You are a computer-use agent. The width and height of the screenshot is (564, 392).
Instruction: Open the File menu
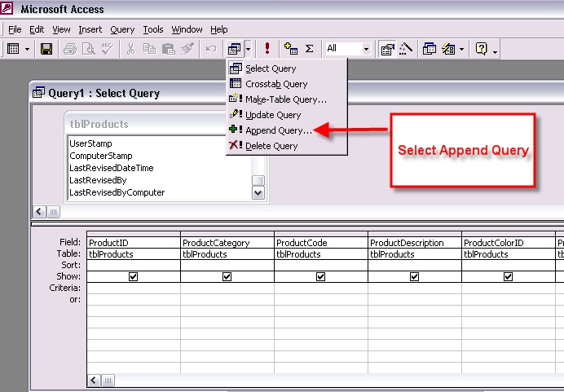[x=15, y=29]
